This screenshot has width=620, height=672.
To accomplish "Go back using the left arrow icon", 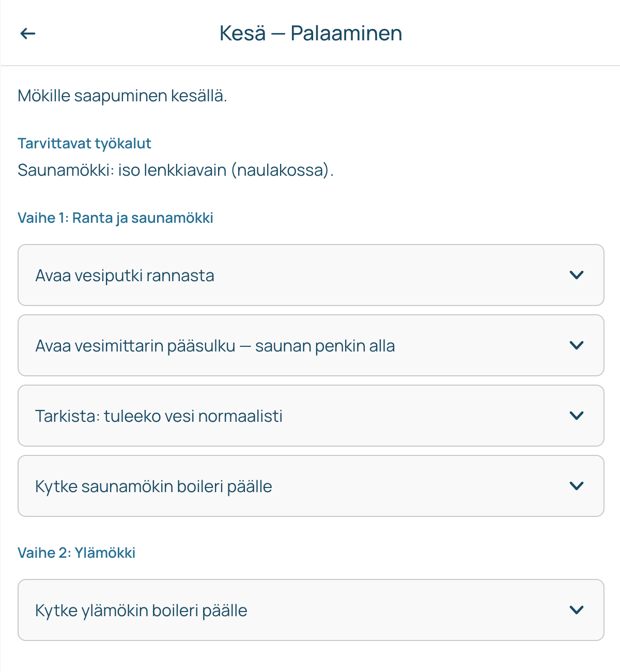I will [x=28, y=34].
